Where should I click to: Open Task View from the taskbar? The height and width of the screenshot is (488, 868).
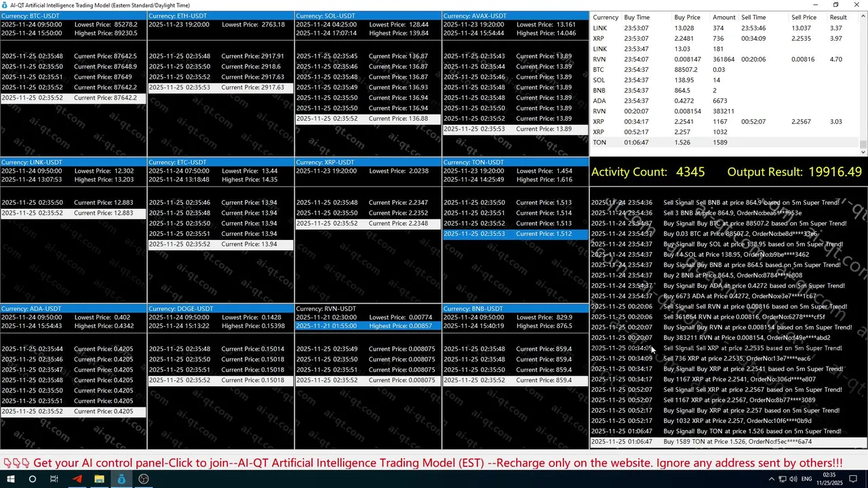(x=54, y=479)
